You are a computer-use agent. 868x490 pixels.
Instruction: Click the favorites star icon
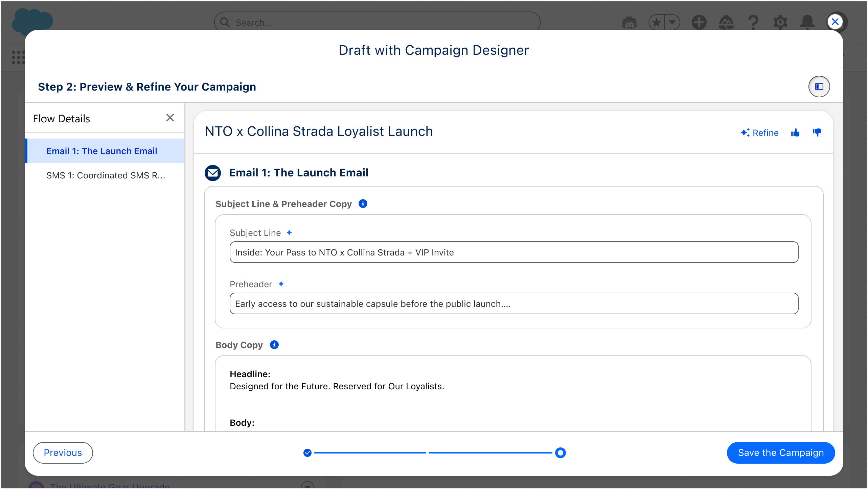pos(657,23)
